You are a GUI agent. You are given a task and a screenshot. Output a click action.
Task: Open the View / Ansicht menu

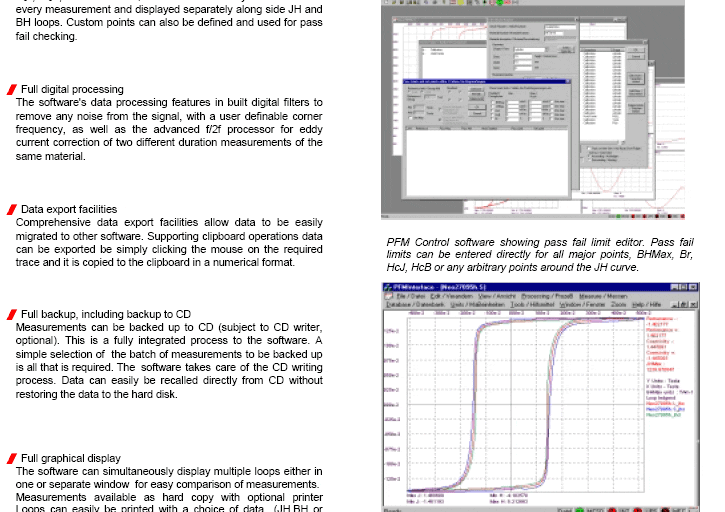(496, 296)
